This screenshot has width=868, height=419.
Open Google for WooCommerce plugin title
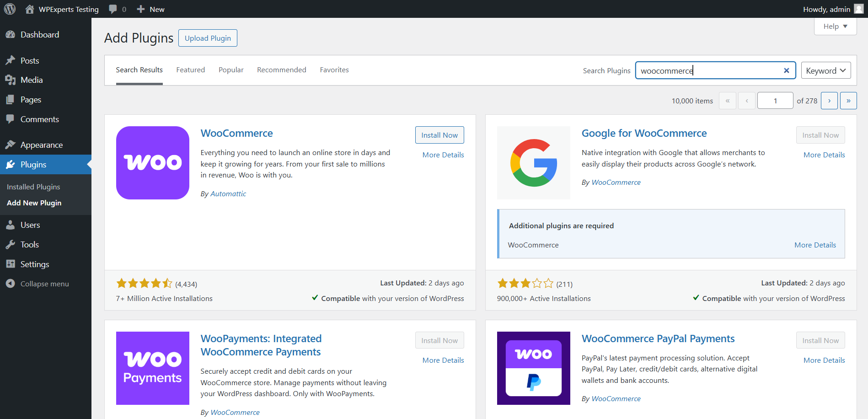pos(644,133)
